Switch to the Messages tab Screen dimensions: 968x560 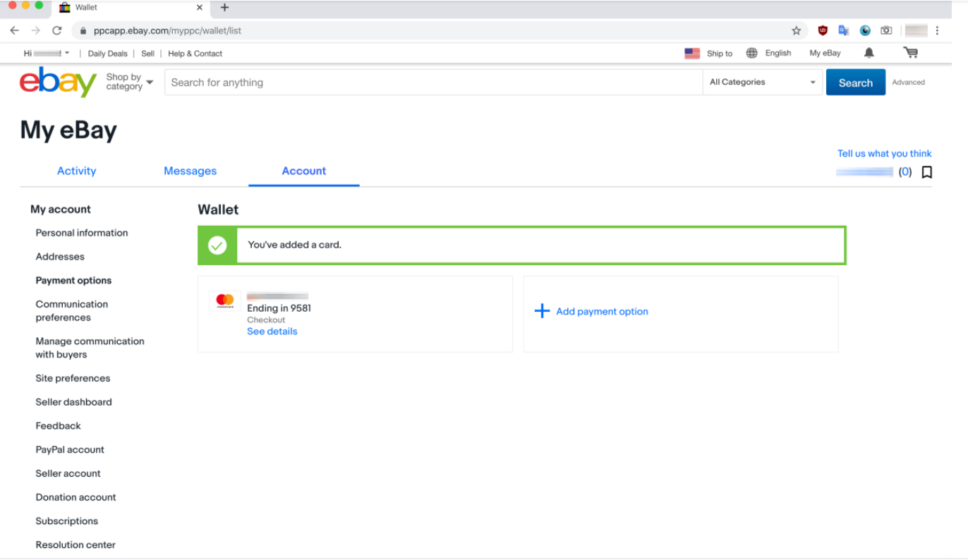[x=190, y=171]
